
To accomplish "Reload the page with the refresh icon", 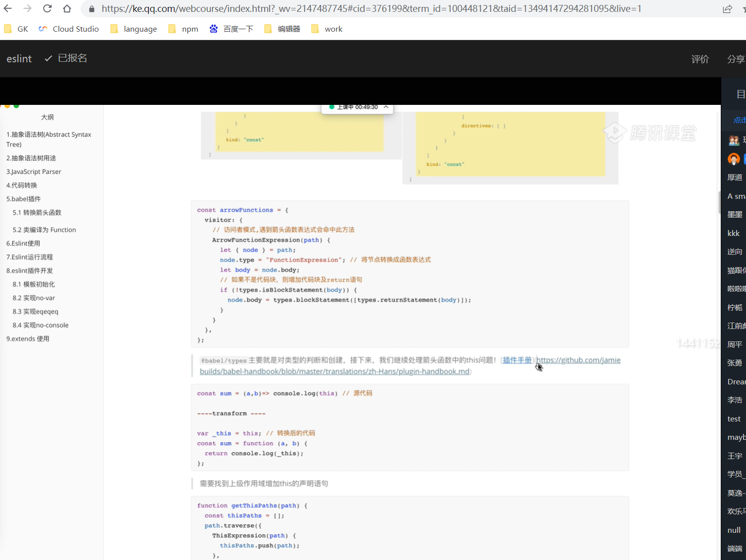I will pyautogui.click(x=47, y=8).
